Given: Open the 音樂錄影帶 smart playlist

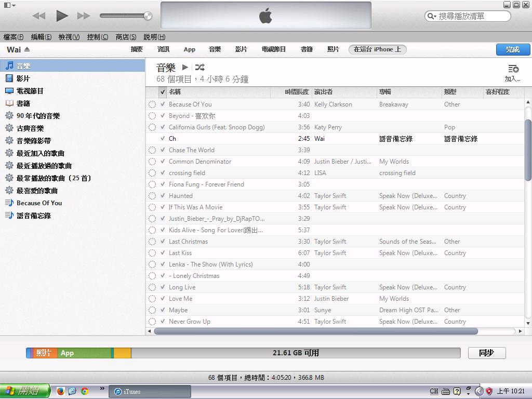Looking at the screenshot, I should [x=28, y=140].
